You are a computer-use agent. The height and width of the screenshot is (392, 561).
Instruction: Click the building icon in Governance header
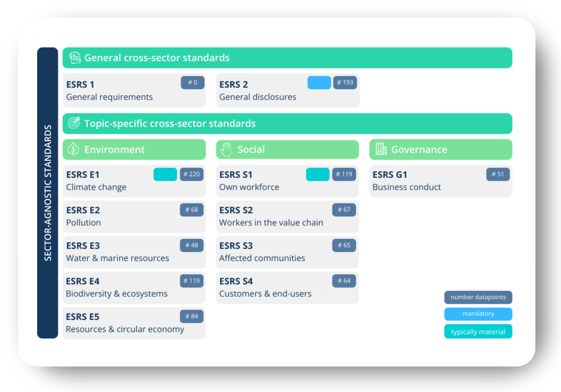[x=381, y=149]
